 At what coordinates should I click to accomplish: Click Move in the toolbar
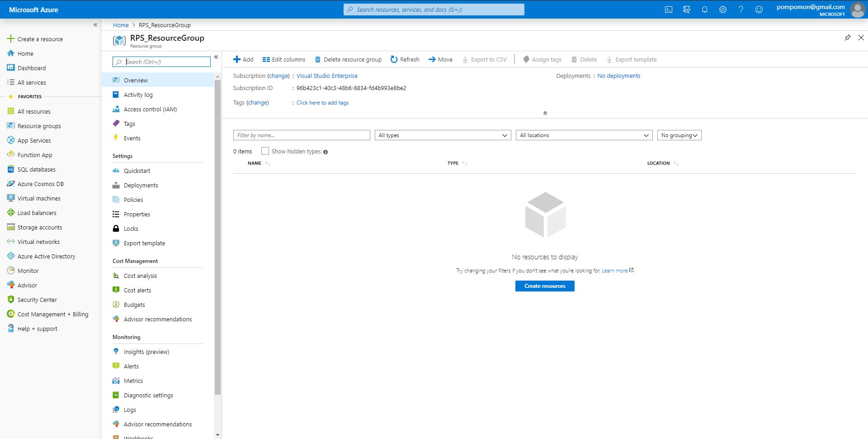(440, 59)
